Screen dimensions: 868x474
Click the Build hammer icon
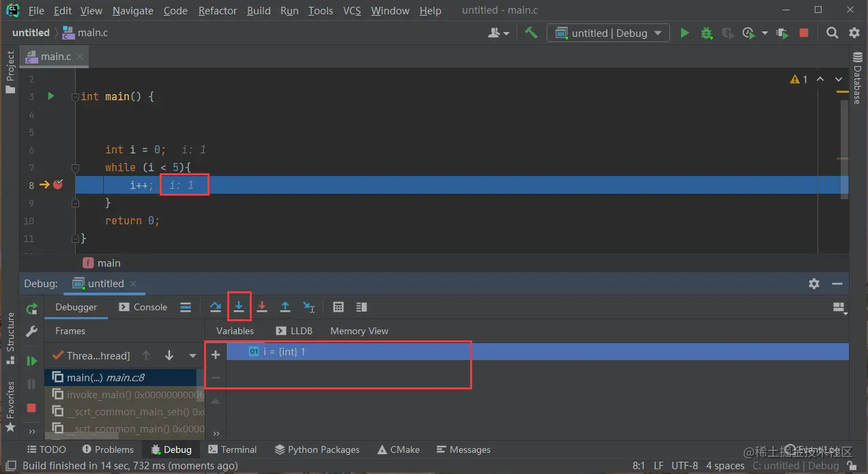click(531, 33)
